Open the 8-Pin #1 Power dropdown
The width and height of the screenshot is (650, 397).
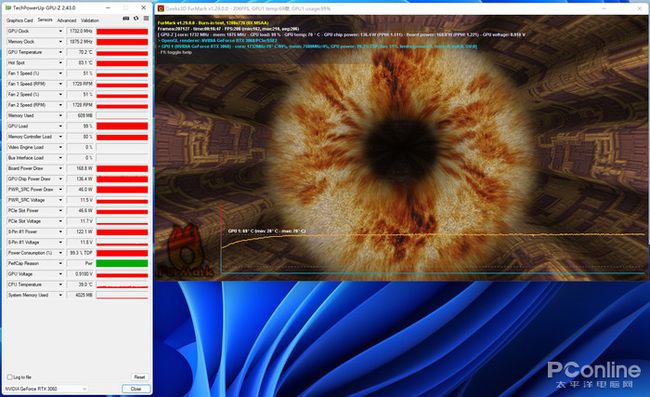[61, 232]
